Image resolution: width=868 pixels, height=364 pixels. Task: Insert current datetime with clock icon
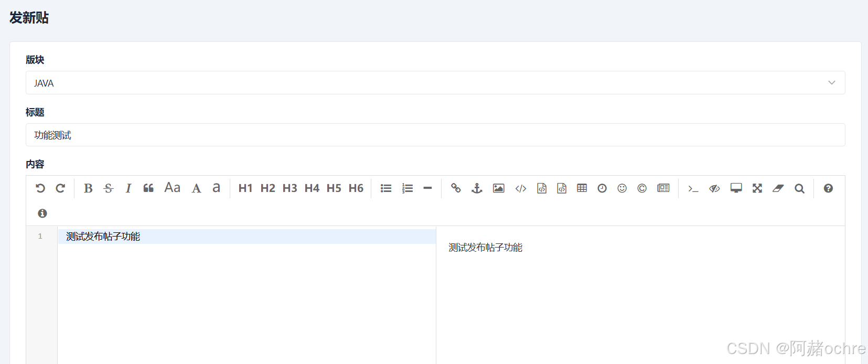602,188
